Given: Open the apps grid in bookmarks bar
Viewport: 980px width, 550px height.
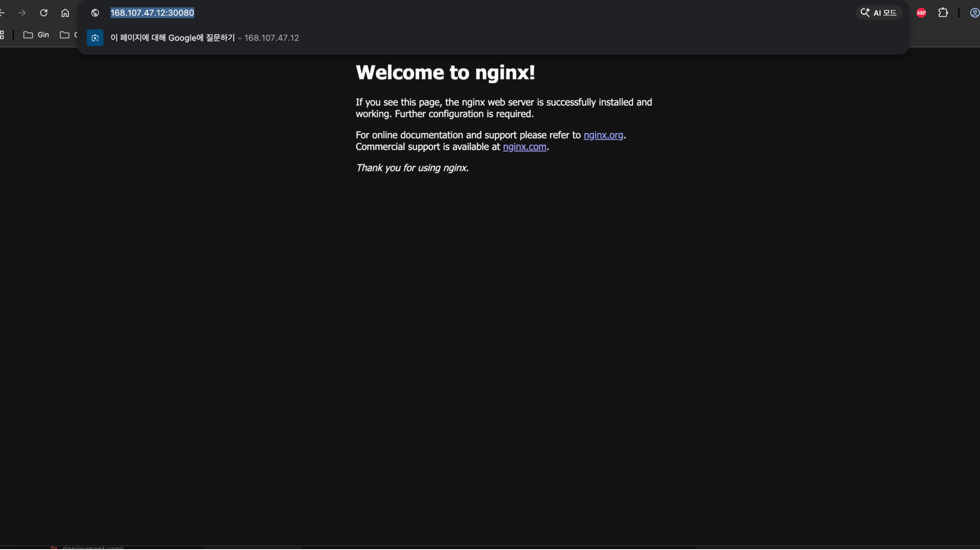Looking at the screenshot, I should tap(2, 35).
